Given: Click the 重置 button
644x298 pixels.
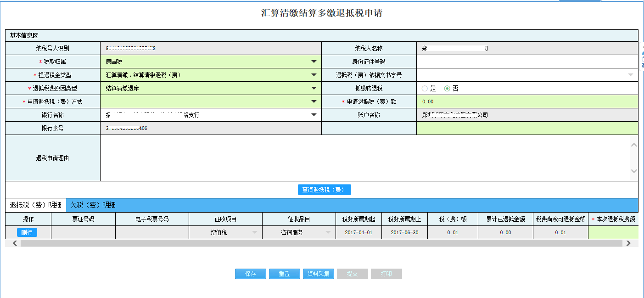Looking at the screenshot, I should coord(284,274).
